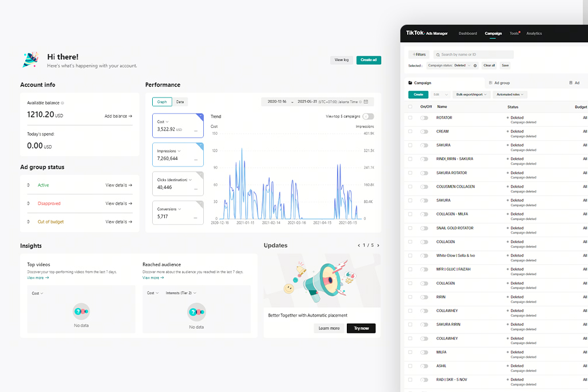This screenshot has width=588, height=392.
Task: Go to next Updates slide arrow
Action: pos(378,246)
